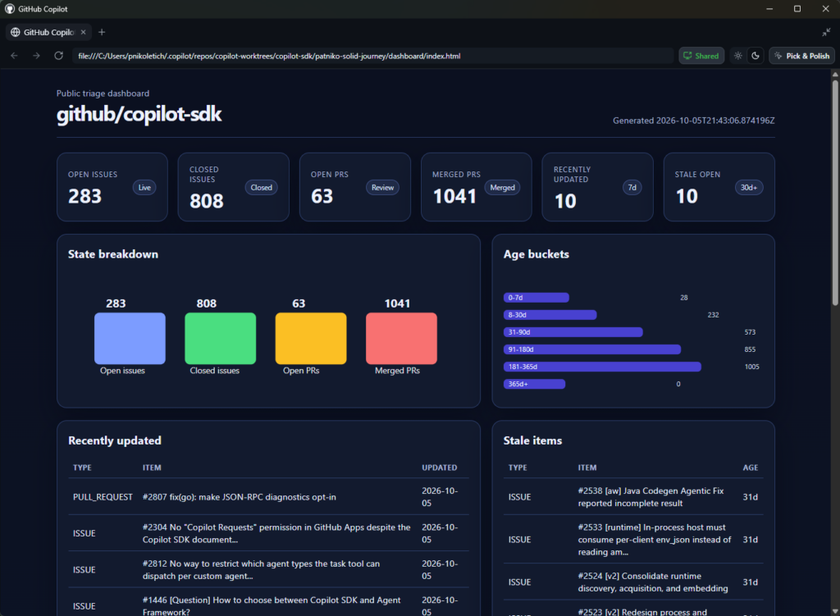The width and height of the screenshot is (840, 616).
Task: Click the Closed badge on Closed Issues
Action: [262, 188]
